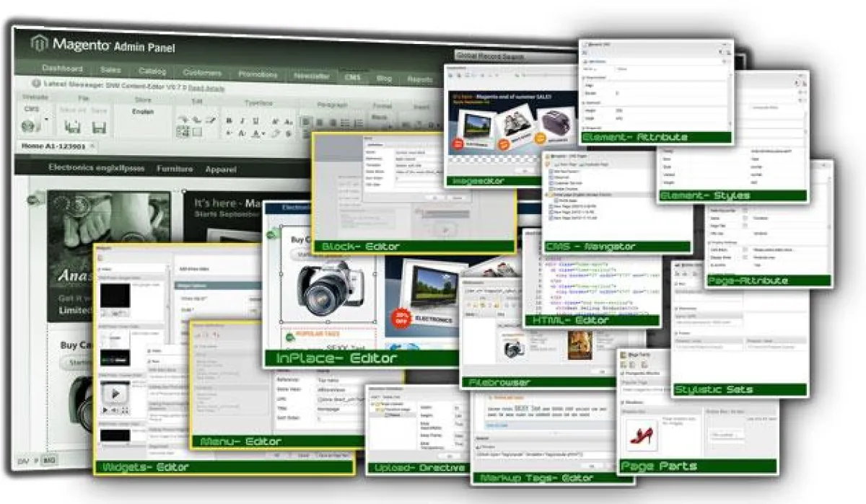Expand the Home Page node in CMS-Navigator
Image resolution: width=866 pixels, height=504 pixels.
click(x=547, y=194)
